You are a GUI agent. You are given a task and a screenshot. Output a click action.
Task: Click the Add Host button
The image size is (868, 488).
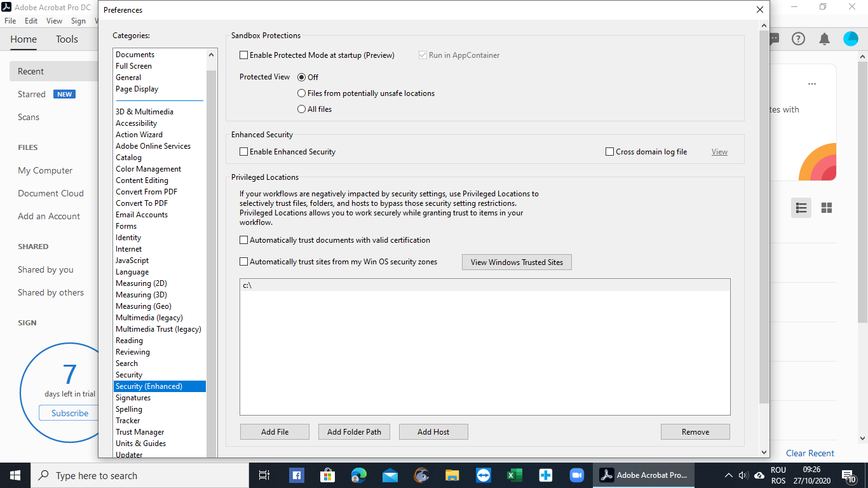coord(433,432)
